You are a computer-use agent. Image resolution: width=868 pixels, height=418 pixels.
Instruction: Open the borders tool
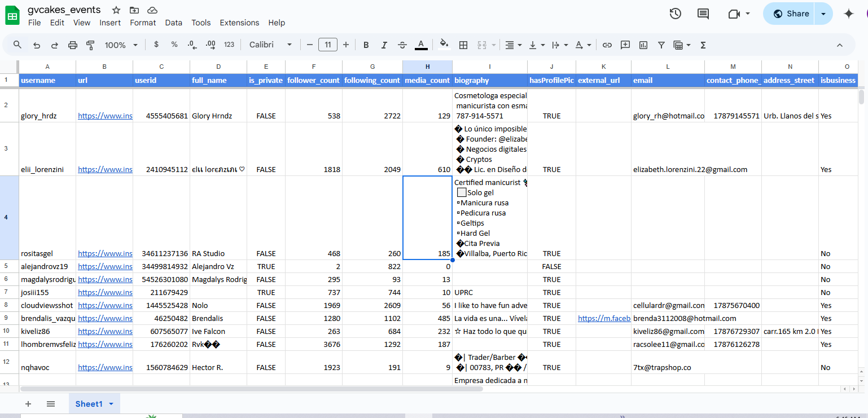(x=463, y=45)
